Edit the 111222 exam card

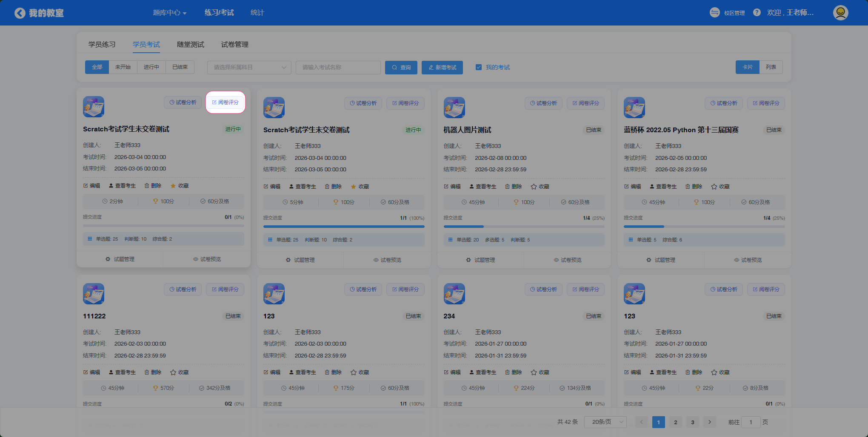(x=91, y=372)
